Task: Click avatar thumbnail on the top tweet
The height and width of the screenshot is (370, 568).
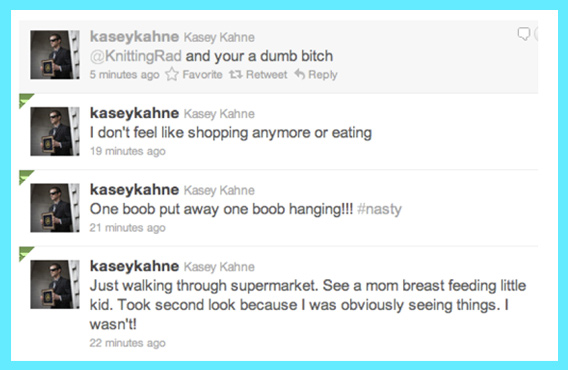Action: (55, 55)
